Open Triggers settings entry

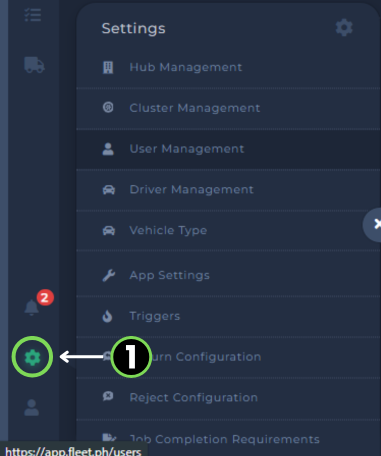tap(228, 316)
